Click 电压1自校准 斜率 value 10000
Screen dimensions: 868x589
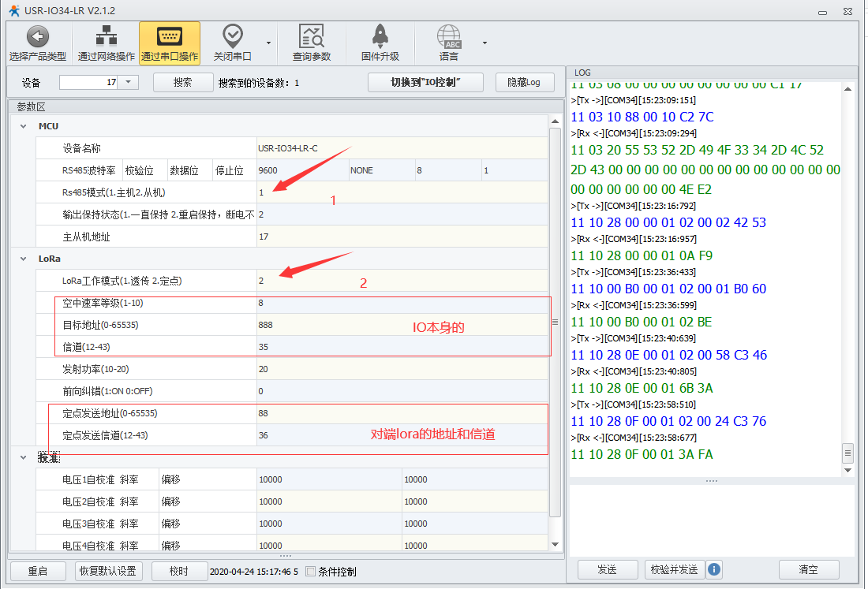coord(329,479)
